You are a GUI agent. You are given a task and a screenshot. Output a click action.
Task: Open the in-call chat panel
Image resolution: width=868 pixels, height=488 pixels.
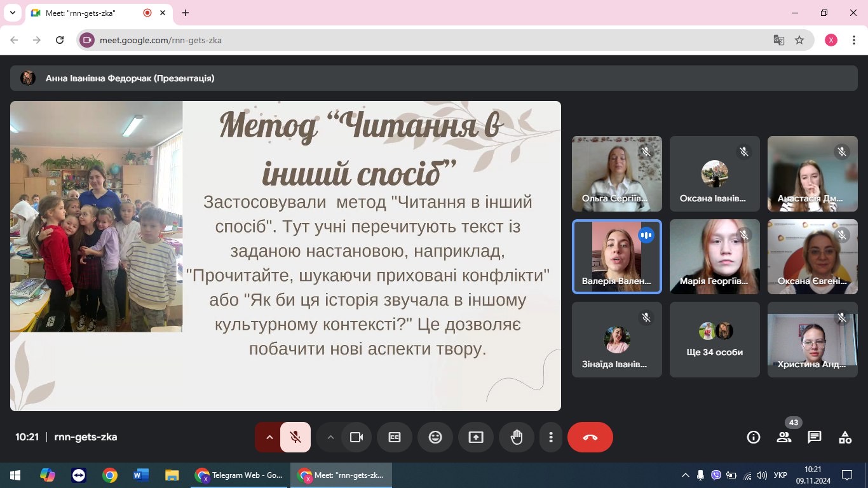[815, 437]
